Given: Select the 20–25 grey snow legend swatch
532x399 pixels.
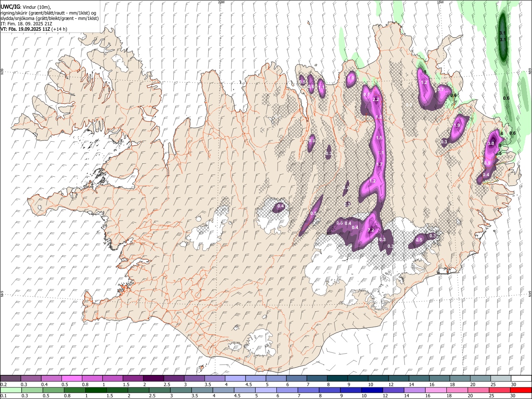Looking at the screenshot, I should pos(480,379).
